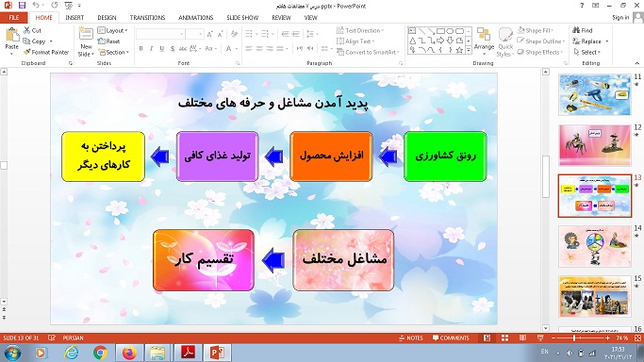Click the zoom in plus button
This screenshot has height=362, width=644.
click(x=607, y=337)
